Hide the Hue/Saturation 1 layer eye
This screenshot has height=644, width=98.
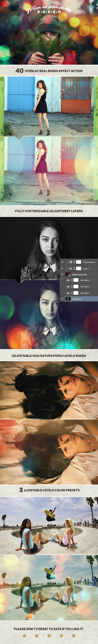[62, 262]
